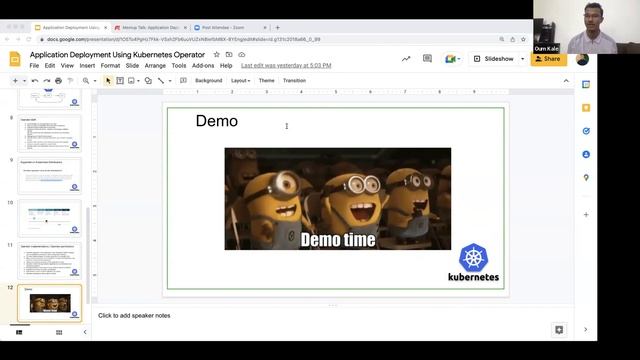This screenshot has width=640, height=360.
Task: Click the Last edit was yesterday link
Action: point(286,65)
